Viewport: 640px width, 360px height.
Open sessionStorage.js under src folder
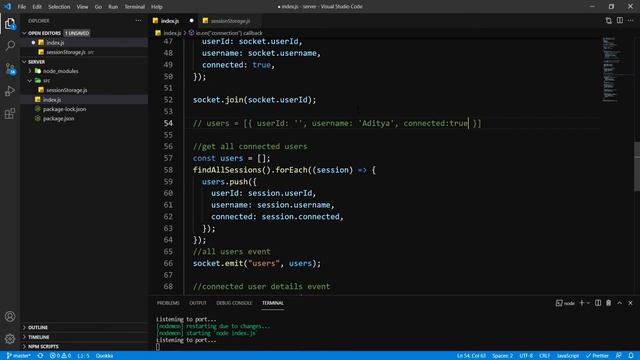[x=84, y=90]
